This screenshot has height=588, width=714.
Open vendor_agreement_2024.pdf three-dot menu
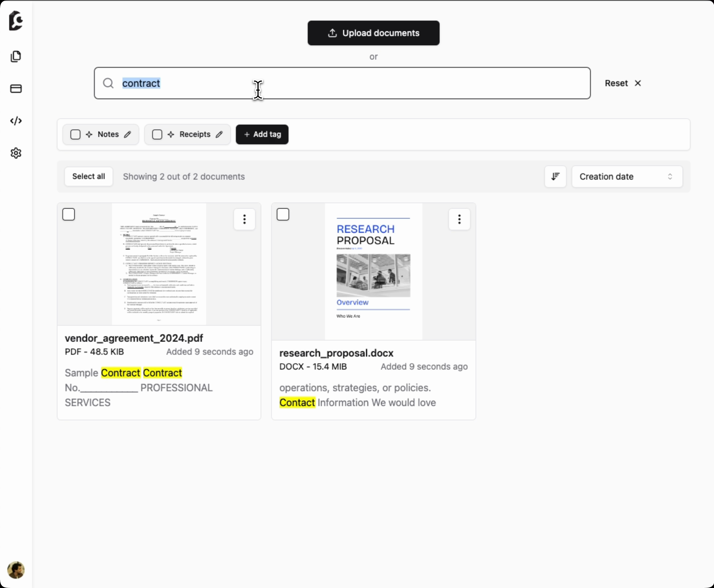tap(244, 219)
